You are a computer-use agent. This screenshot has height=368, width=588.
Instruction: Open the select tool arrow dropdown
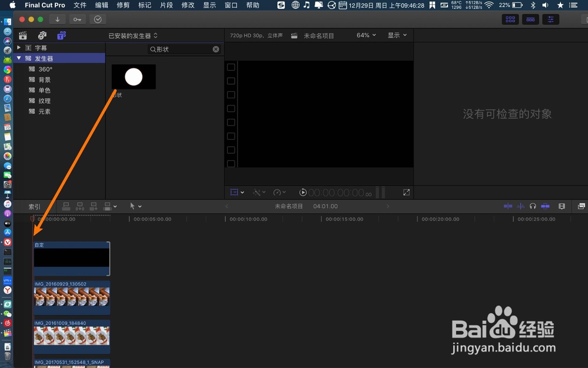135,206
